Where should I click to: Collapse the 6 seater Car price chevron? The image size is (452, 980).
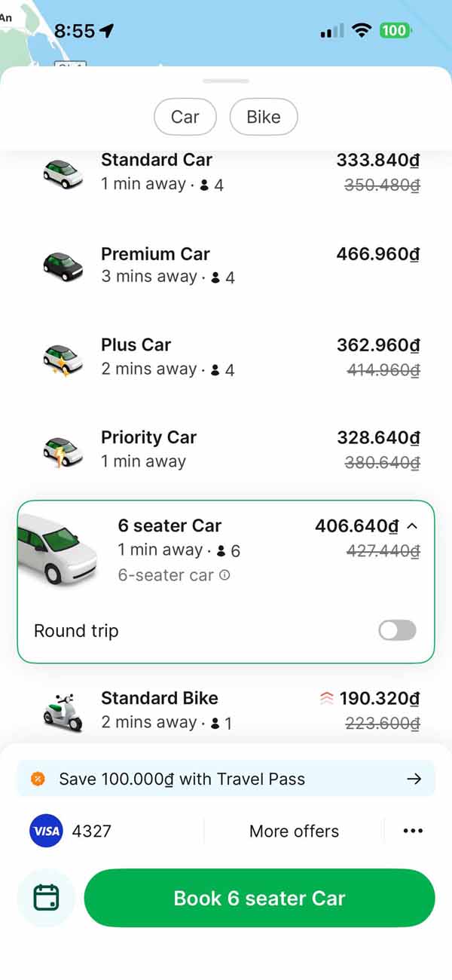click(412, 526)
